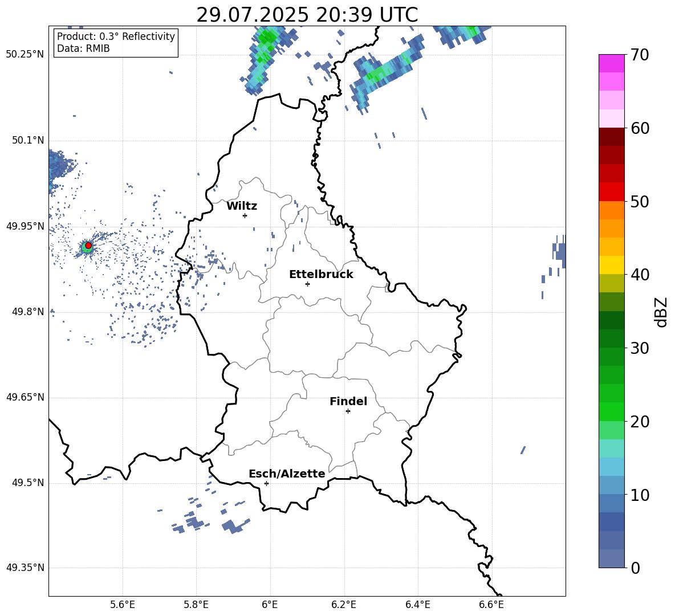Click the Ettelbruck station cross marker
This screenshot has height=616, width=675.
[x=307, y=284]
